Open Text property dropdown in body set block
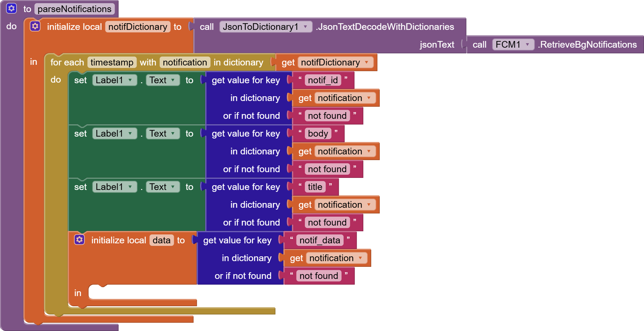The width and height of the screenshot is (644, 331). click(x=173, y=133)
